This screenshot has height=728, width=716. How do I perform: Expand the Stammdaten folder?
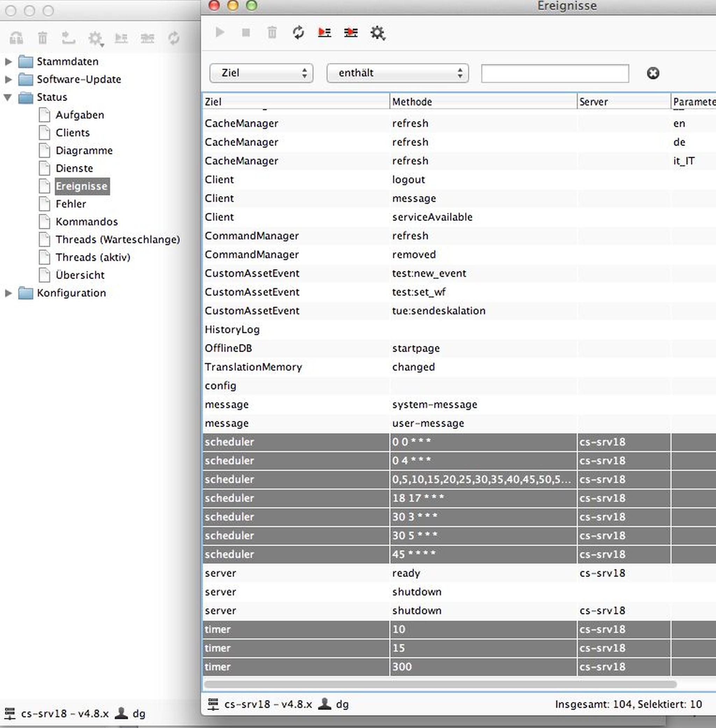pos(8,61)
